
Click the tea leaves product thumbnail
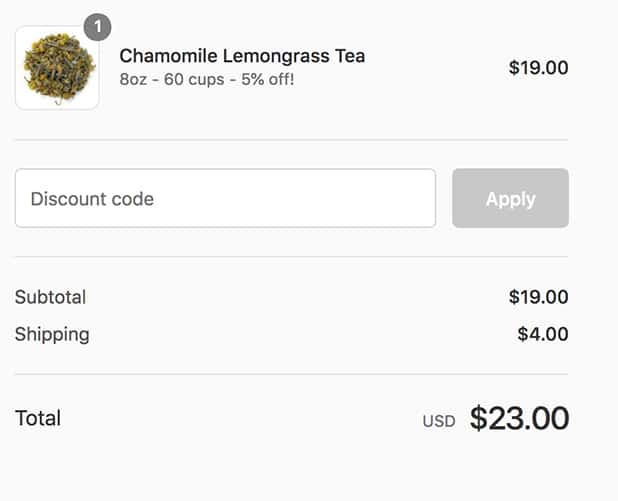[x=56, y=68]
